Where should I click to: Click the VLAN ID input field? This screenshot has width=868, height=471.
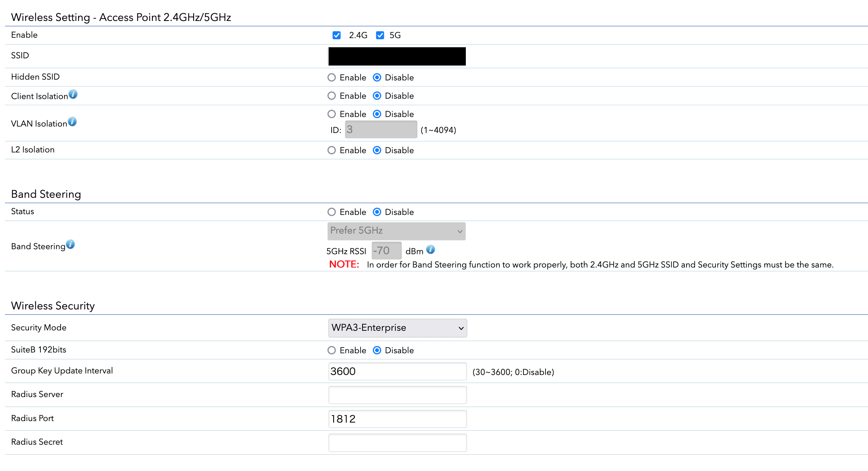[x=380, y=130]
